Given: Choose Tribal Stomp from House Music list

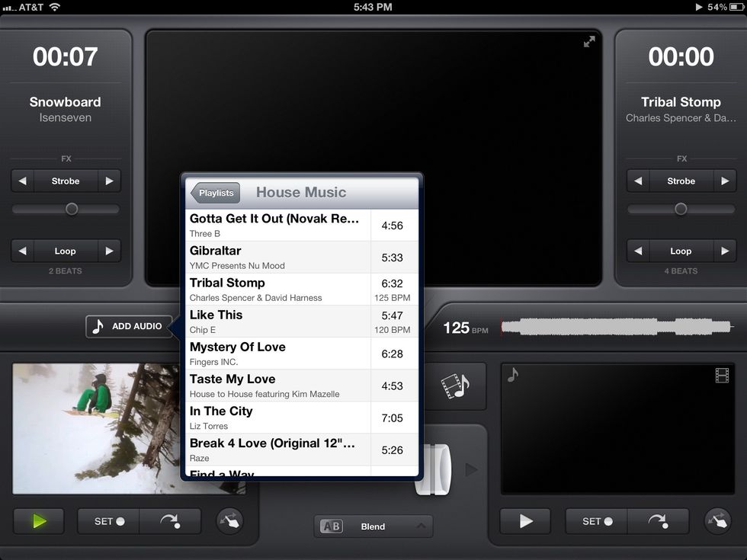Looking at the screenshot, I should (302, 290).
